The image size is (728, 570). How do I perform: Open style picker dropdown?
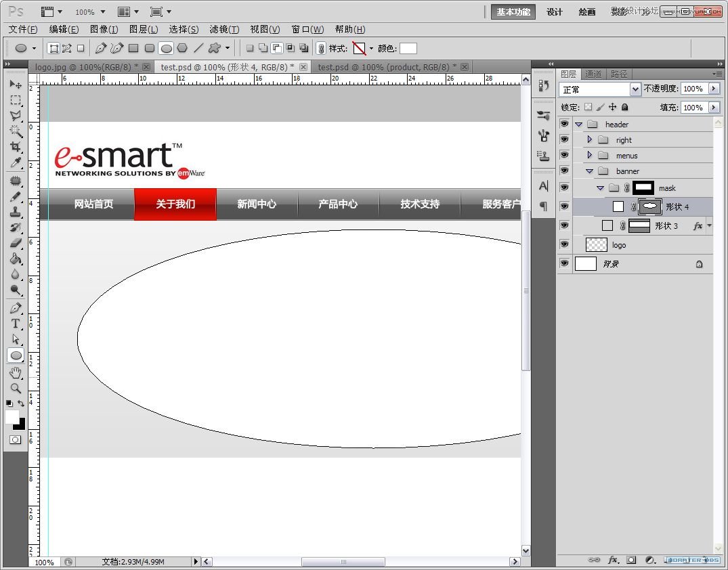tap(371, 48)
